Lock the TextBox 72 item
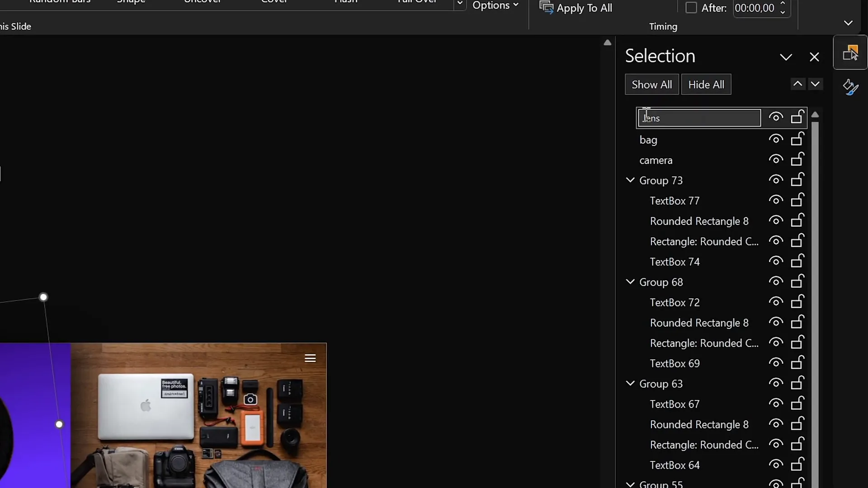 pos(797,302)
